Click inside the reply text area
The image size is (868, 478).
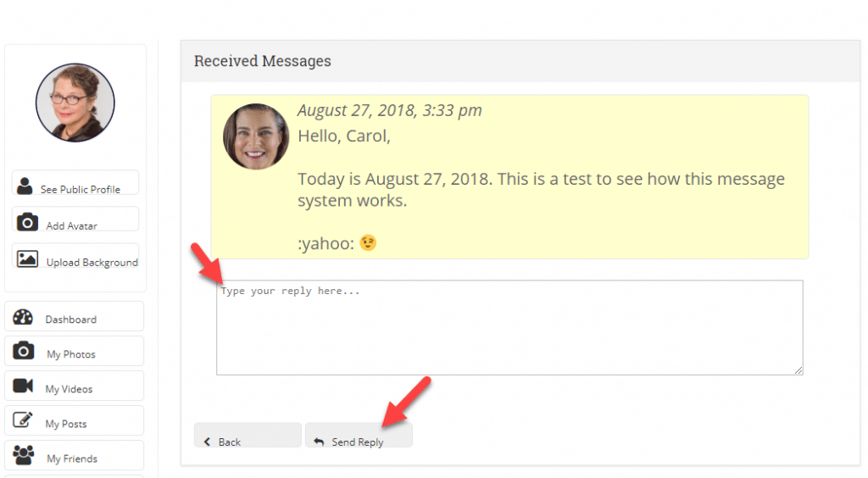point(509,327)
